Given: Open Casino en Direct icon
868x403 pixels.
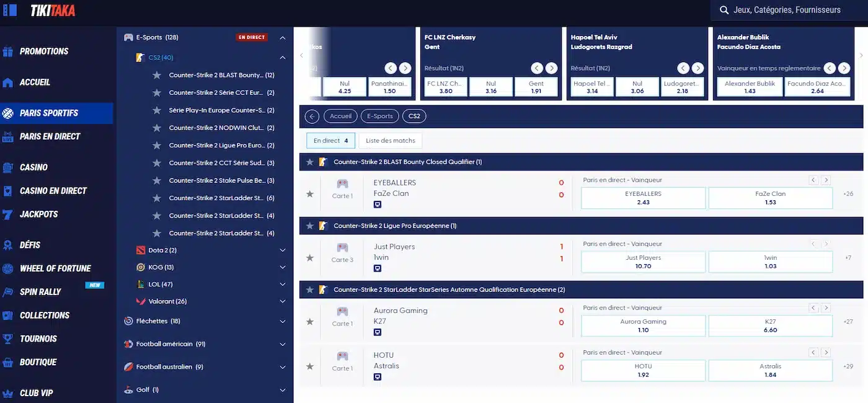Looking at the screenshot, I should 7,191.
